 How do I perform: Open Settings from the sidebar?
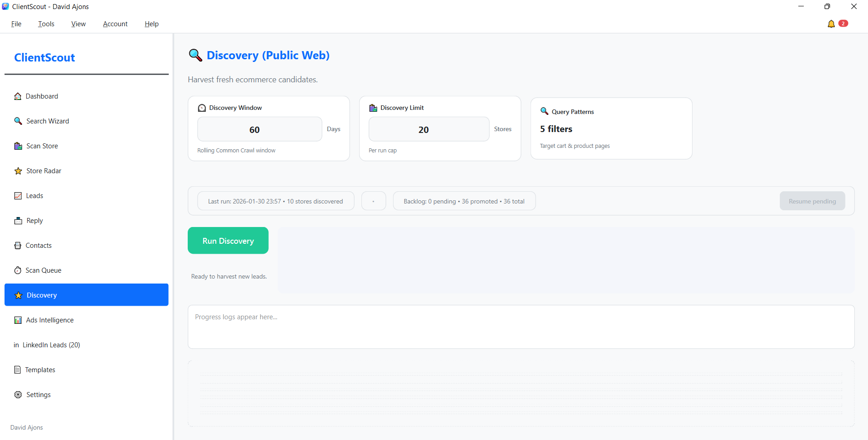pos(86,395)
